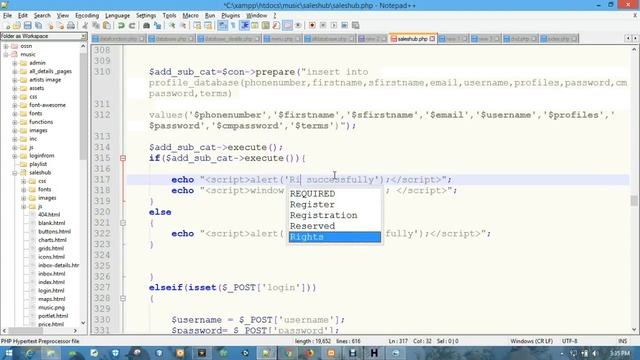Click the Redo toolbar icon
Image resolution: width=640 pixels, height=360 pixels.
(132, 26)
